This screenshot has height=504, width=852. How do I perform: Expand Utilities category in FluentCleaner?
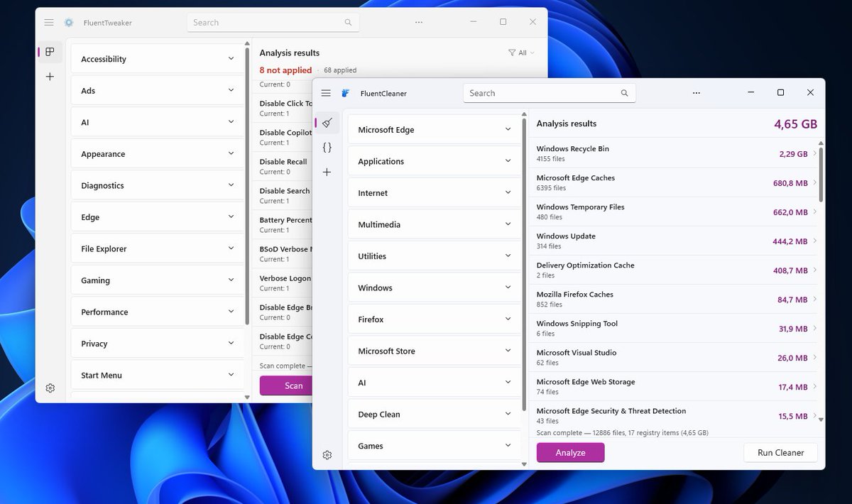click(x=434, y=256)
